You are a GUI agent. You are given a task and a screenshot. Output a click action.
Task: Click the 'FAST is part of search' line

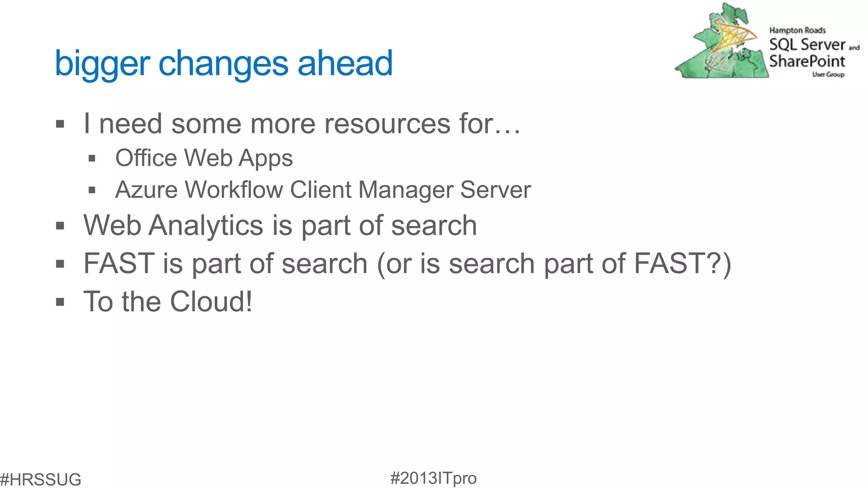(407, 263)
